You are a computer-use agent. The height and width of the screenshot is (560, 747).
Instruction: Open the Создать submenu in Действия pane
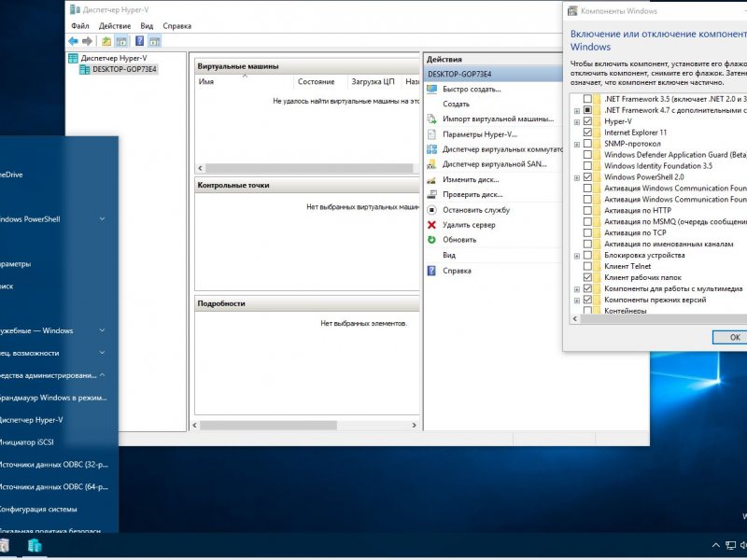[456, 104]
